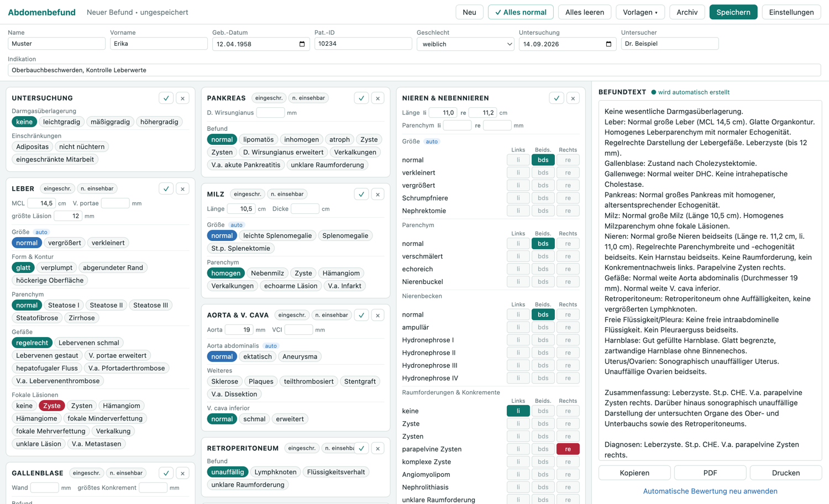Toggle 'Hämangiom' in Leber focal lesions
The height and width of the screenshot is (504, 829).
[121, 406]
